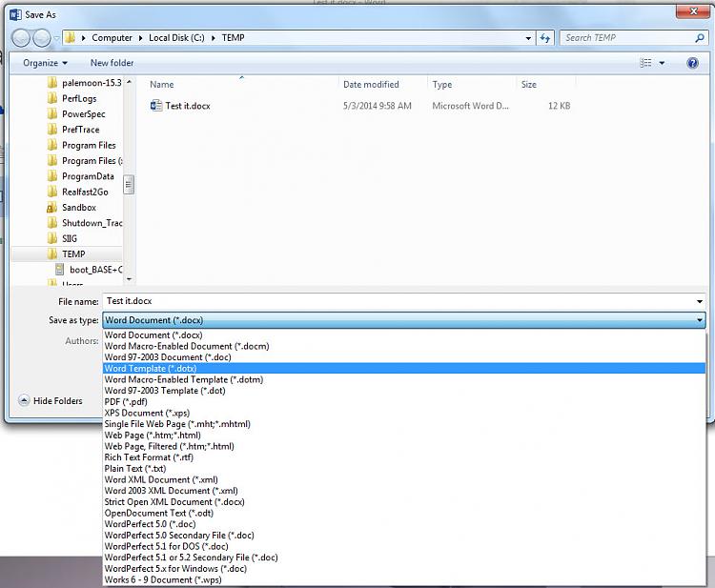Click the New folder button
This screenshot has width=715, height=588.
point(112,63)
